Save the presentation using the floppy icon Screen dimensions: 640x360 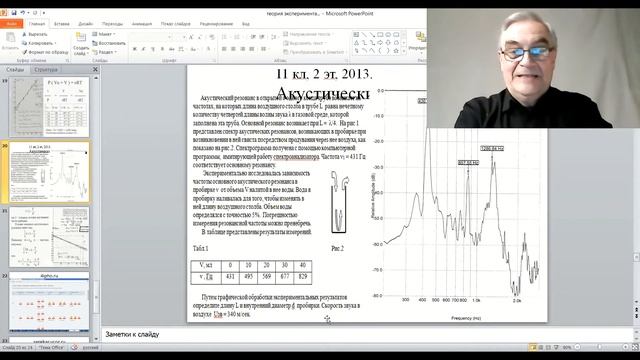13,13
